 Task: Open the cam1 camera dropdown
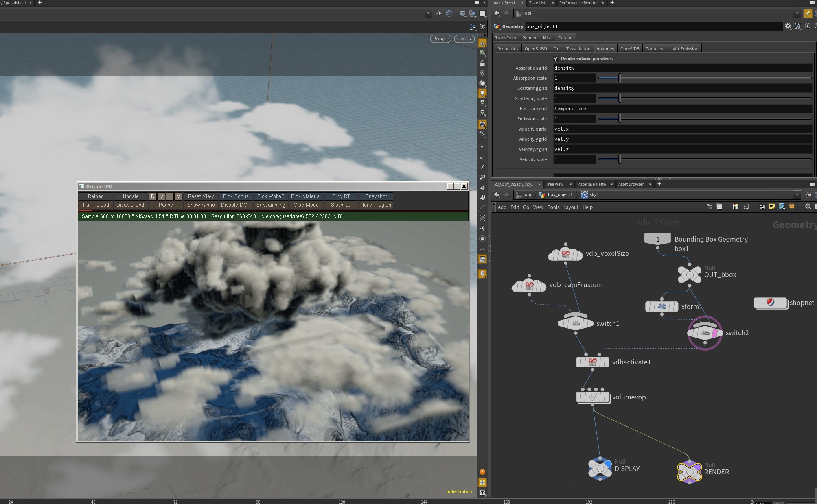(x=464, y=39)
